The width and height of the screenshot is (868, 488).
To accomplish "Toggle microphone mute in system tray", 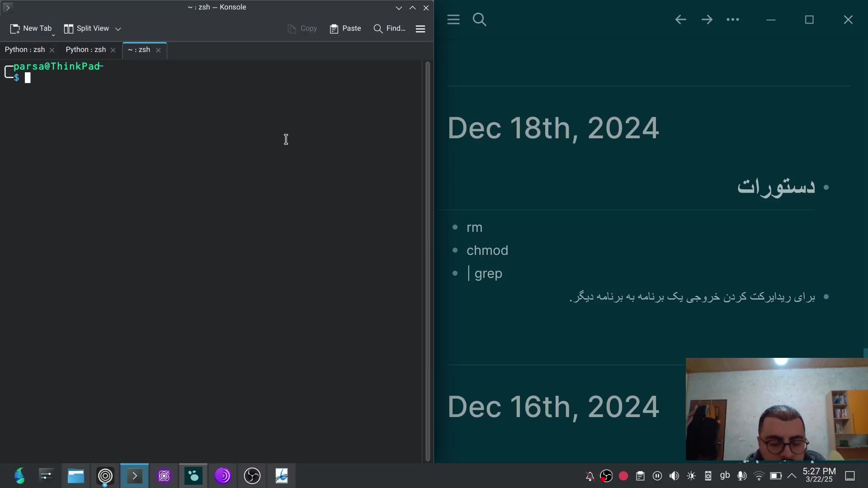I will (742, 476).
